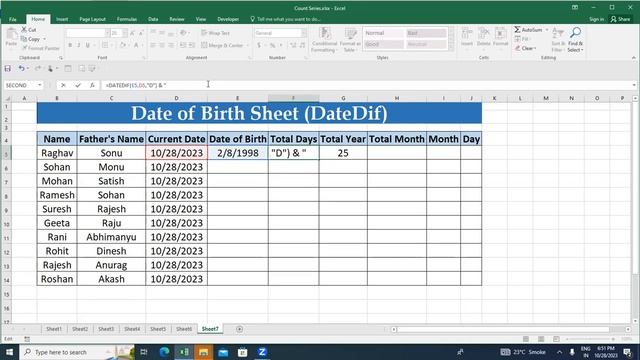This screenshot has width=640, height=360.
Task: Apply the Neutral cell style
Action: pos(425,44)
